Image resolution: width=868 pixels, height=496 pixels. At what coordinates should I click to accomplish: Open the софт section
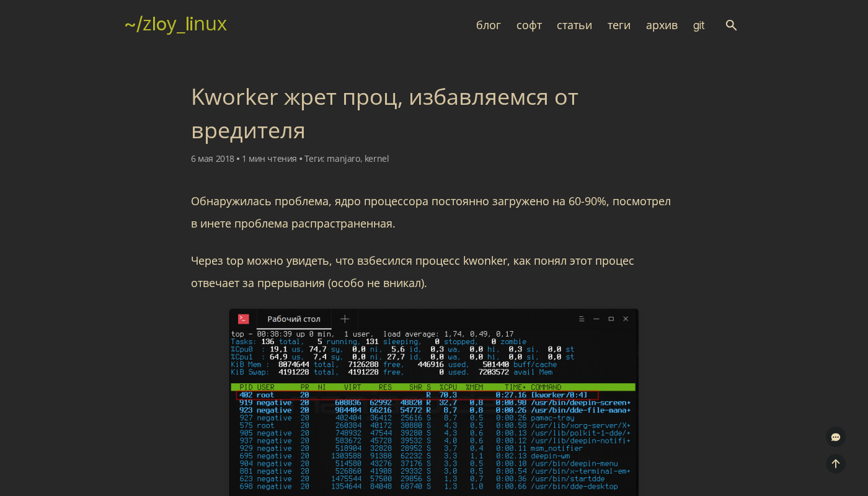529,25
